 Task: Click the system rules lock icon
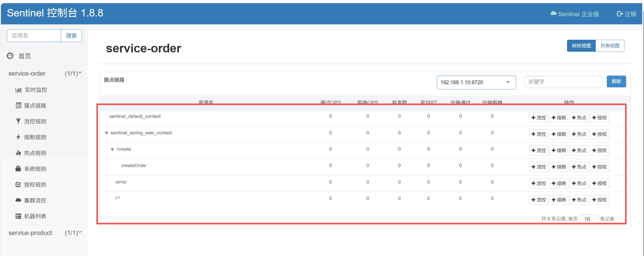click(x=18, y=168)
